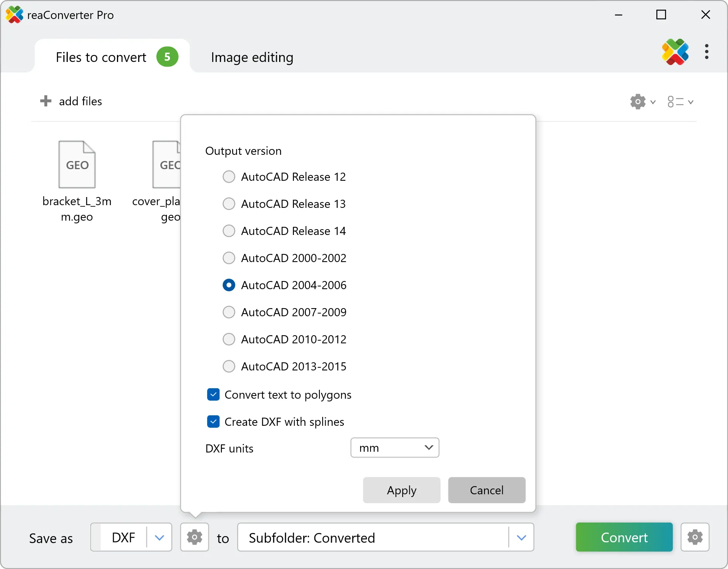Disable Create DXF with splines
Viewport: 728px width, 569px height.
pos(213,422)
